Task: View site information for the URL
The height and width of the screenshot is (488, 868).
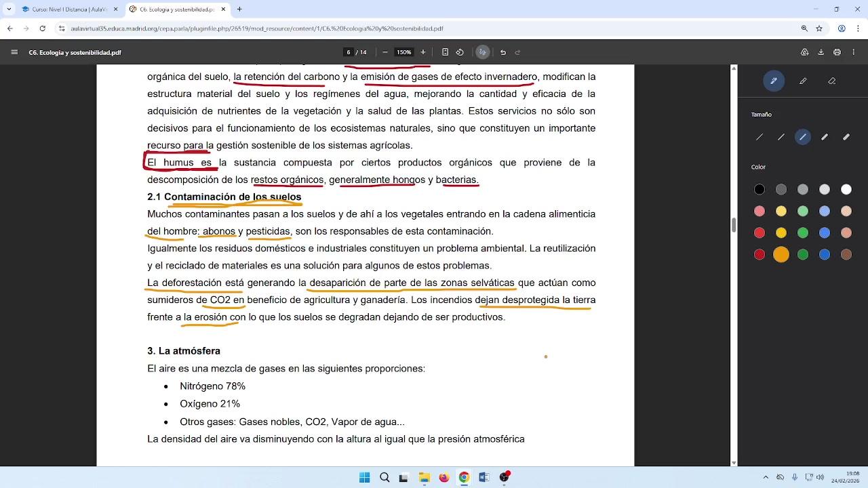Action: pyautogui.click(x=62, y=28)
